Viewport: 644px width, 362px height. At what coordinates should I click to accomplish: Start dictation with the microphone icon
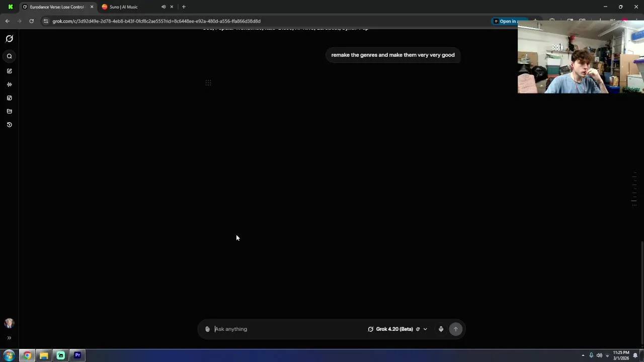coord(441,329)
